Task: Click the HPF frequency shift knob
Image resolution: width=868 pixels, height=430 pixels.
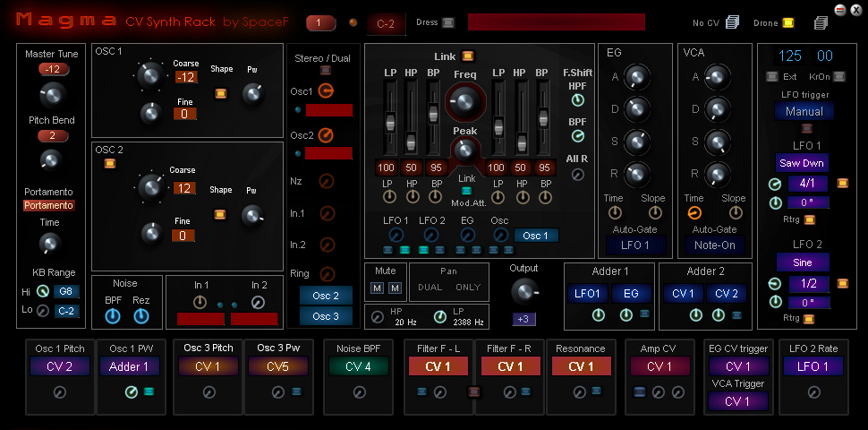Action: tap(578, 100)
